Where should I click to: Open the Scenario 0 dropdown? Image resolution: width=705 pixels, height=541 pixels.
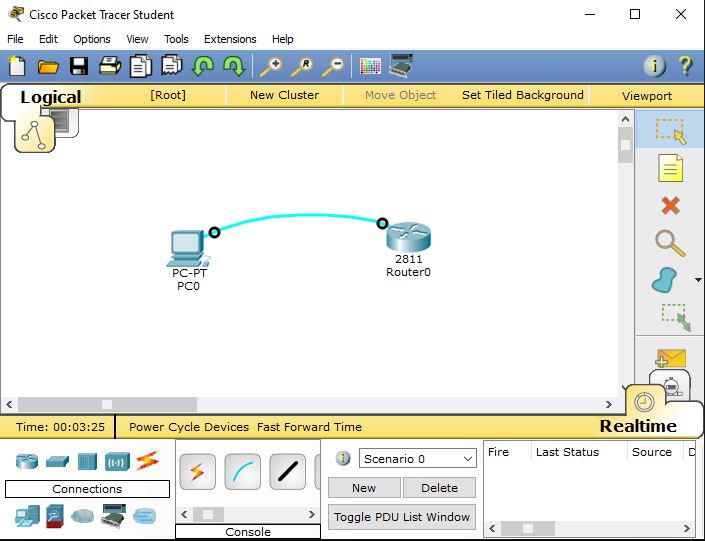(418, 459)
